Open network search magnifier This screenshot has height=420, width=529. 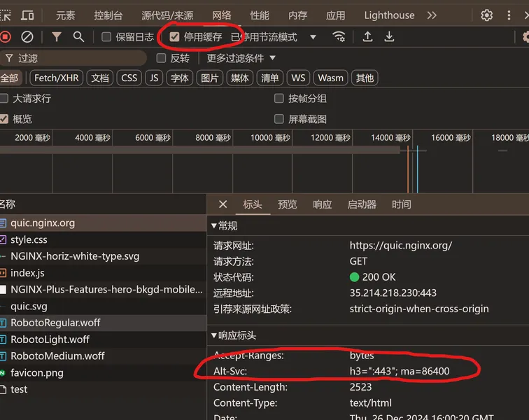point(78,36)
